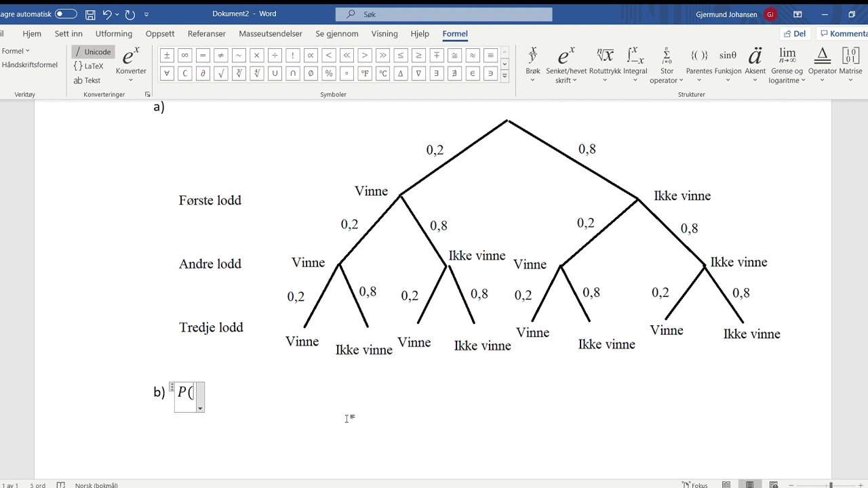Expand the Formel dropdown in Verktøy group
This screenshot has width=868, height=488.
[x=16, y=51]
